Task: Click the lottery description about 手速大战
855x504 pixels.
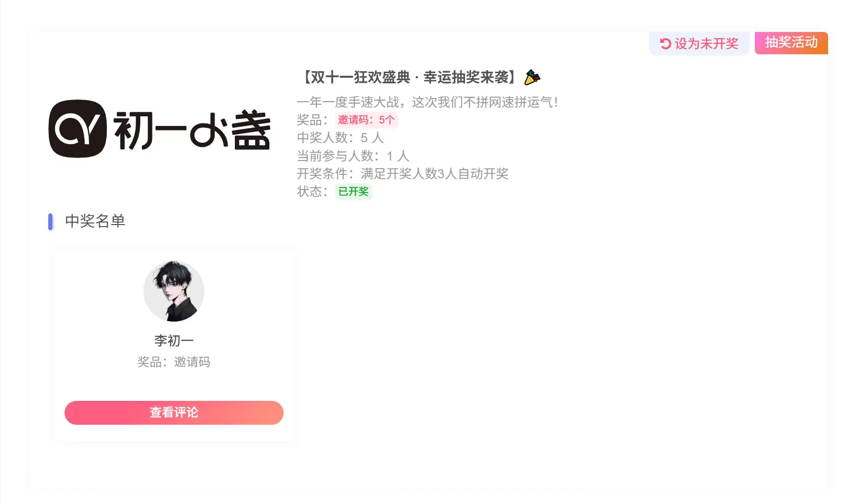Action: (428, 102)
